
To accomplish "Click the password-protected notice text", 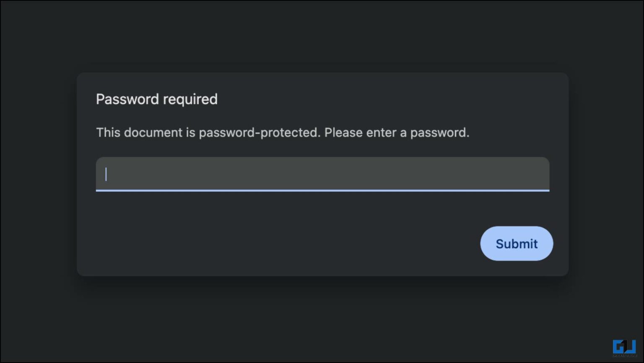I will (283, 132).
